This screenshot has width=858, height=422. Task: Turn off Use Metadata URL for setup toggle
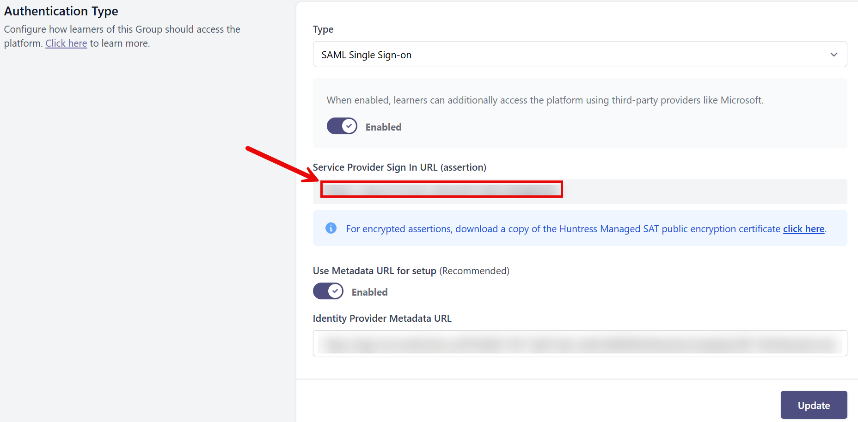click(x=328, y=291)
